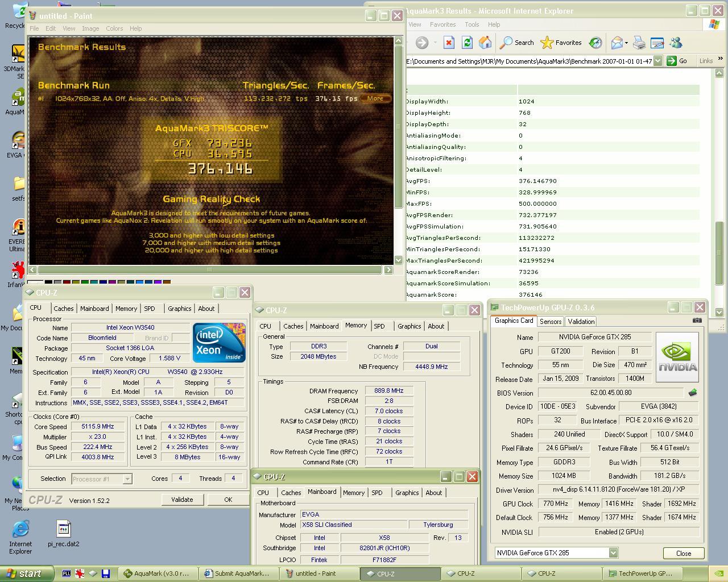Click the IE Edit page icon
This screenshot has width=728, height=582.
(x=657, y=43)
